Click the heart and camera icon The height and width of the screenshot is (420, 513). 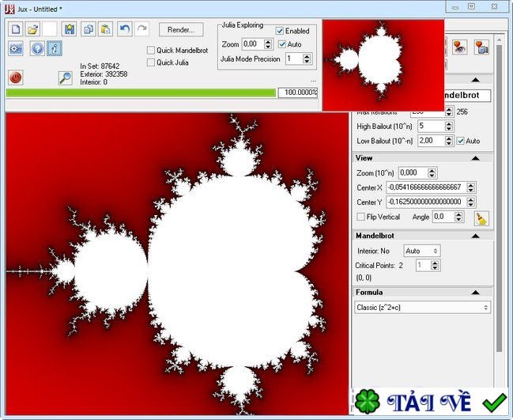point(481,47)
